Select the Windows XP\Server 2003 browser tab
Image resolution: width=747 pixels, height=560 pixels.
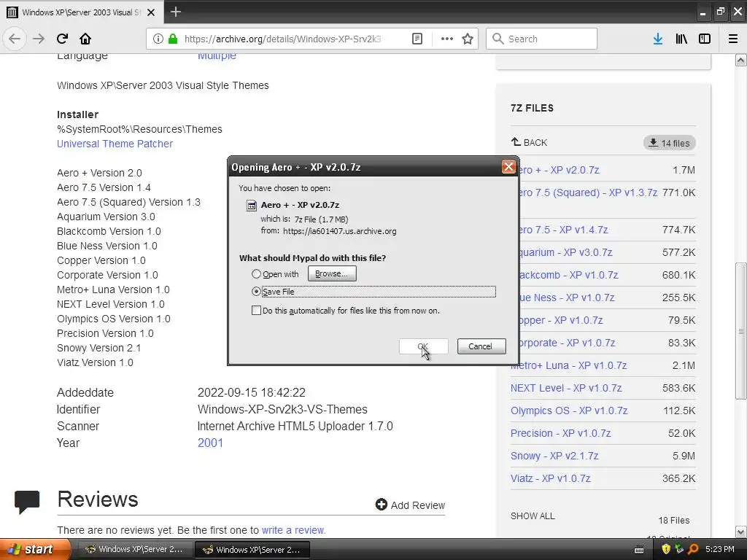(81, 12)
